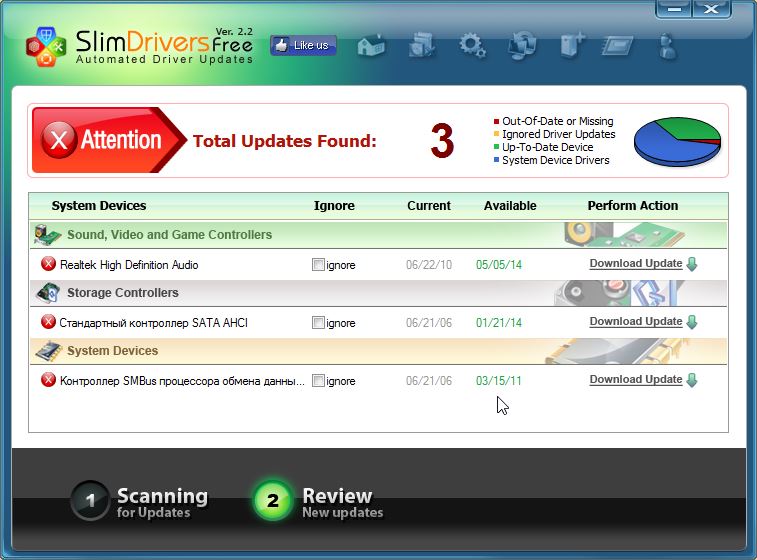Click available date 03/15/11
The height and width of the screenshot is (560, 757).
[499, 380]
